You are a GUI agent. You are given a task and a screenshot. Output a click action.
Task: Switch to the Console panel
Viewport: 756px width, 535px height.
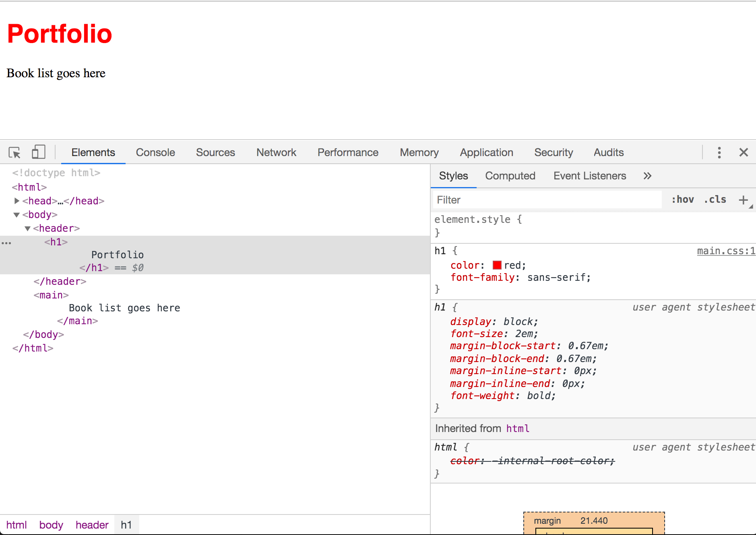click(x=155, y=152)
